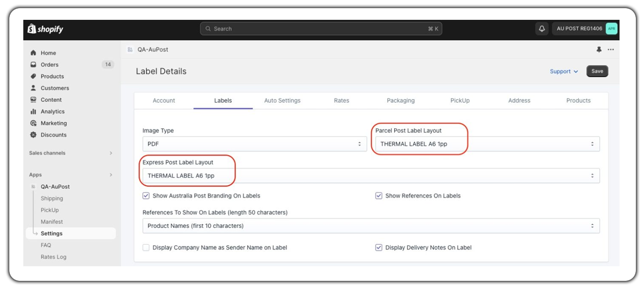644x289 pixels.
Task: Open Manifest in the sidebar
Action: 52,221
